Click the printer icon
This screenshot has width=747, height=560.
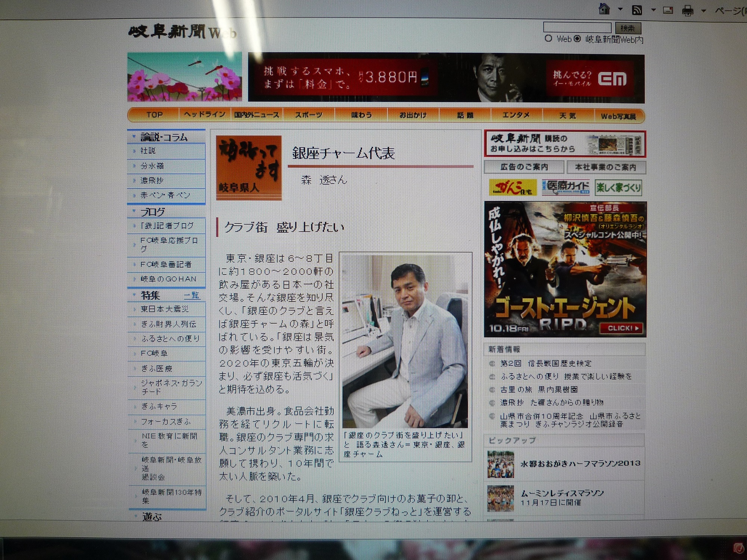(687, 11)
